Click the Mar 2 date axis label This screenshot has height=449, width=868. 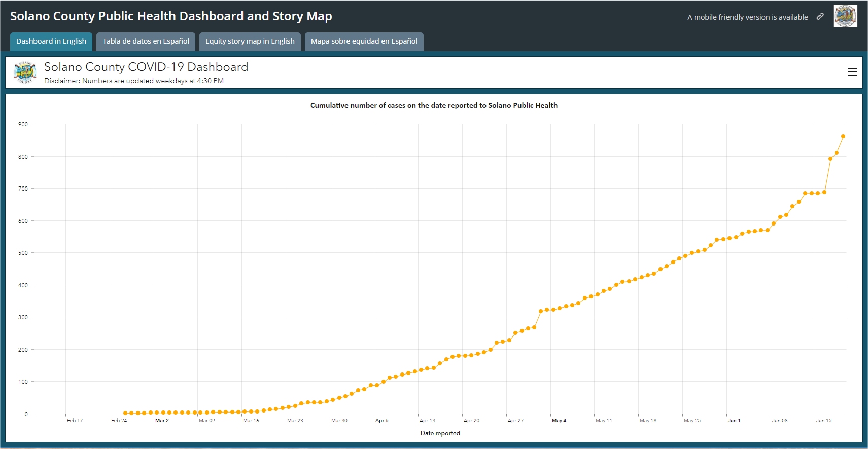(x=162, y=421)
